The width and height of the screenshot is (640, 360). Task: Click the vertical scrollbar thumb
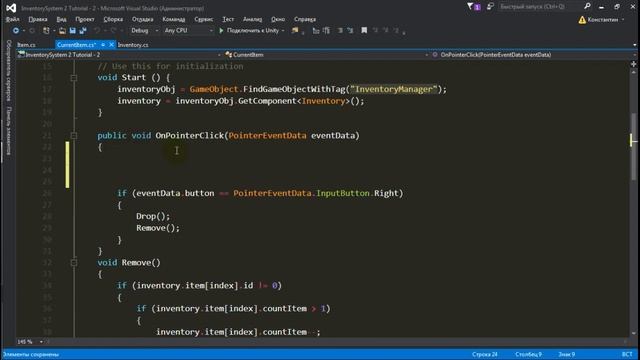click(x=633, y=146)
